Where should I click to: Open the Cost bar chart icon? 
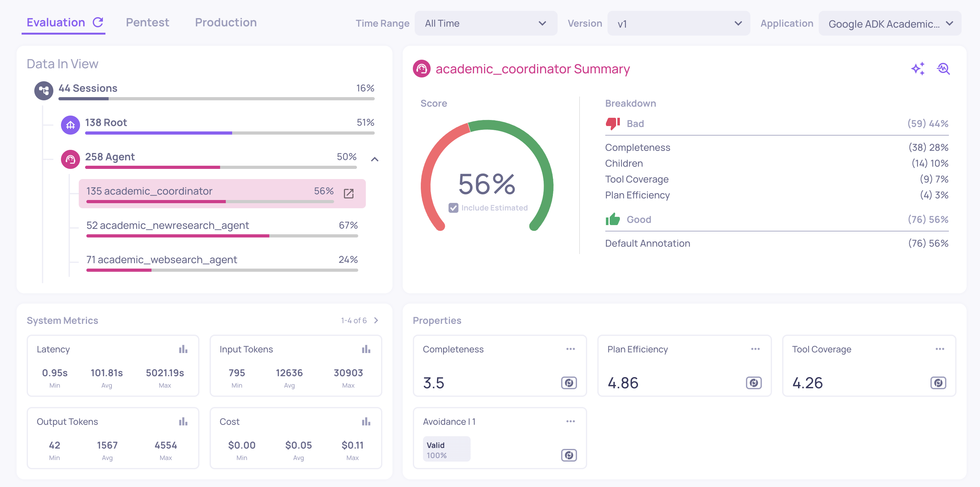[x=366, y=421]
